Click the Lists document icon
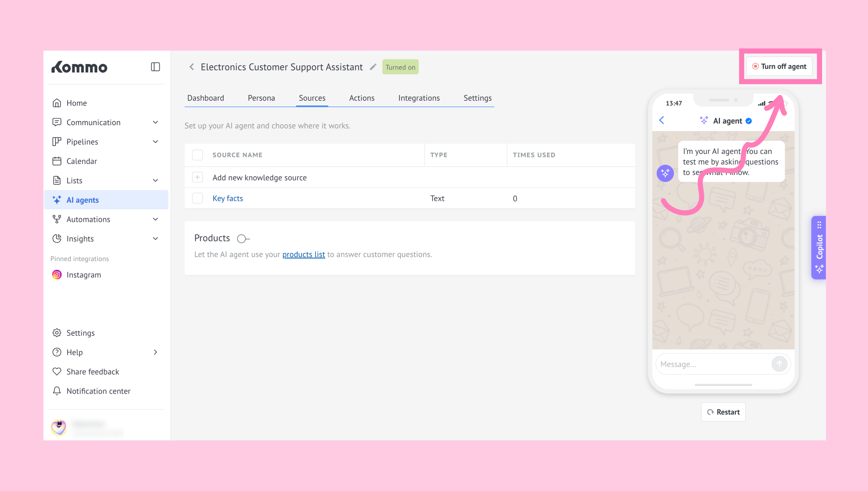Viewport: 868px width, 491px height. pos(57,180)
